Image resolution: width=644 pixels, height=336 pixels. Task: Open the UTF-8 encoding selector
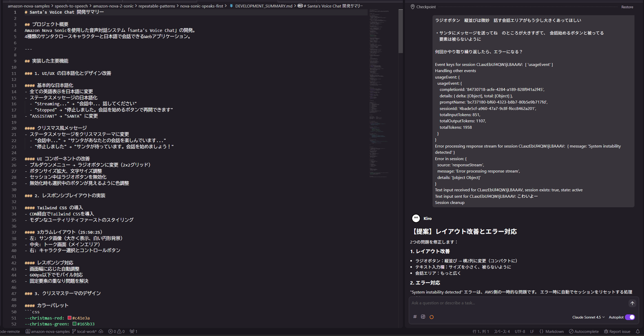(520, 331)
